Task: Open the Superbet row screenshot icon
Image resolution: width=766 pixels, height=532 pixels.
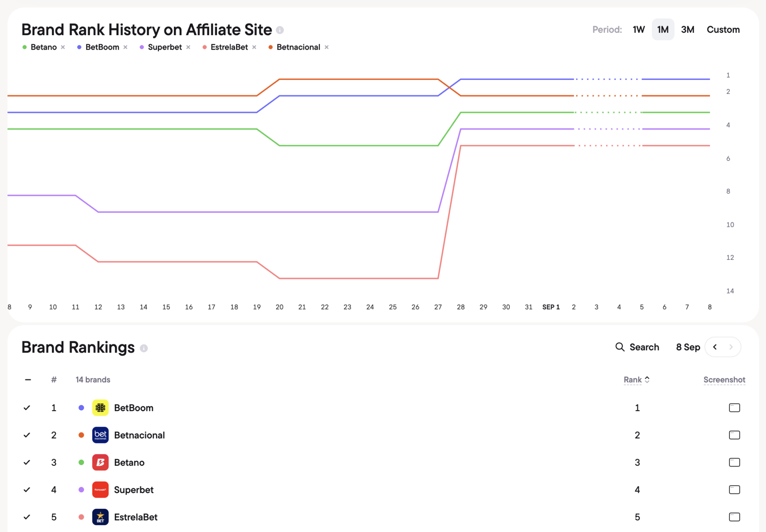Action: pyautogui.click(x=734, y=489)
